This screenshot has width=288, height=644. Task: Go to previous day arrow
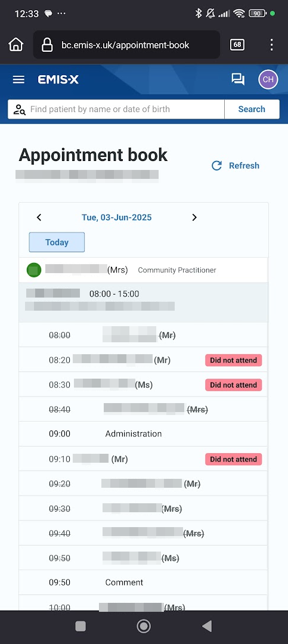tap(39, 217)
